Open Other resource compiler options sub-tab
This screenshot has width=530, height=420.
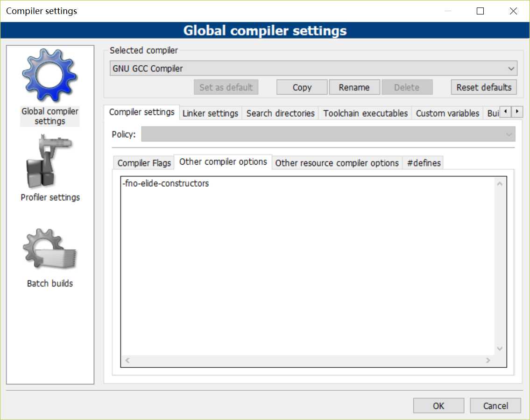[x=337, y=163]
